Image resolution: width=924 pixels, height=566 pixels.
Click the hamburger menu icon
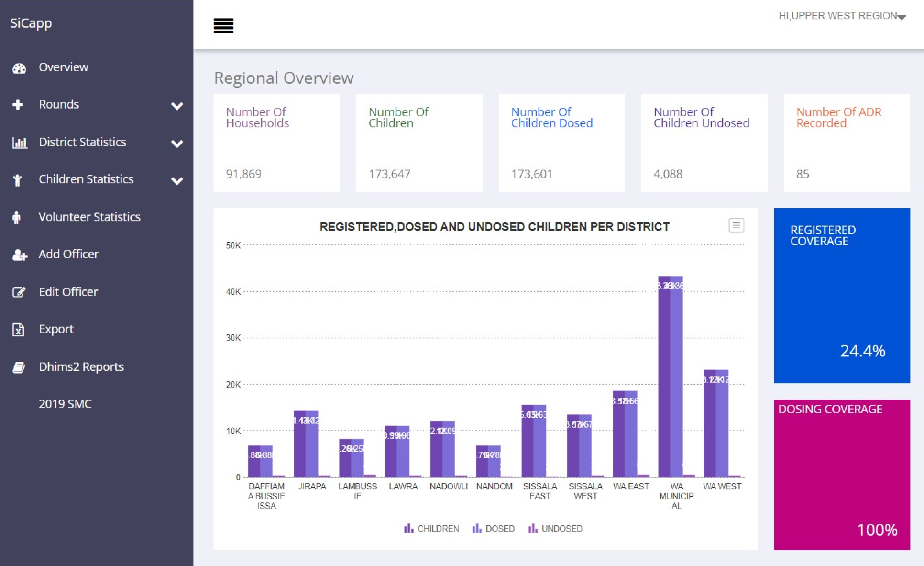pyautogui.click(x=223, y=26)
